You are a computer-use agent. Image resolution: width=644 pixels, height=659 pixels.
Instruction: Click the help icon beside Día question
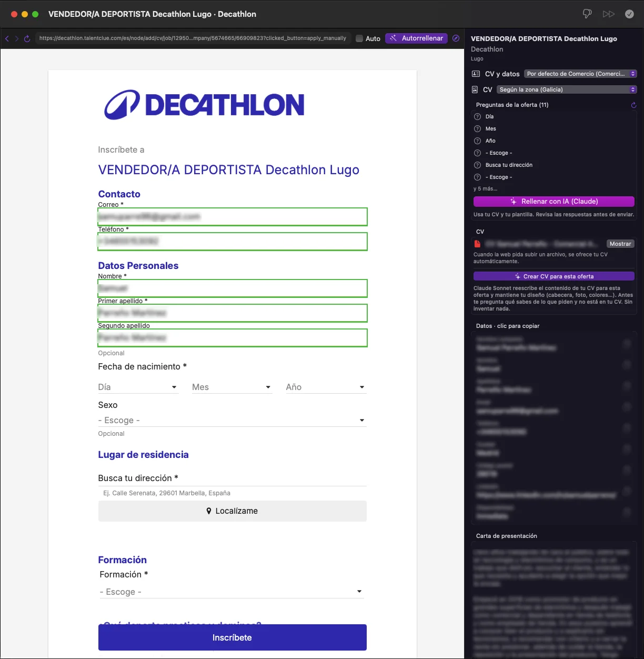[478, 117]
